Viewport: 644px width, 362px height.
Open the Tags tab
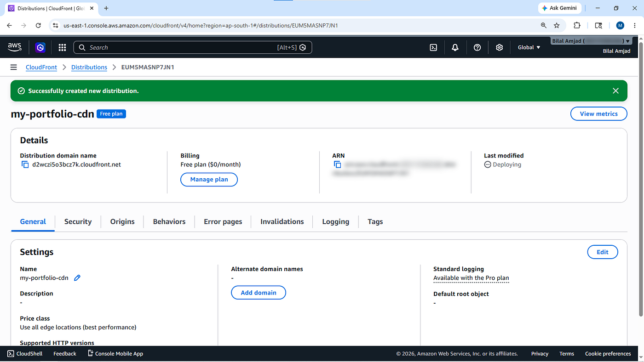coord(375,221)
